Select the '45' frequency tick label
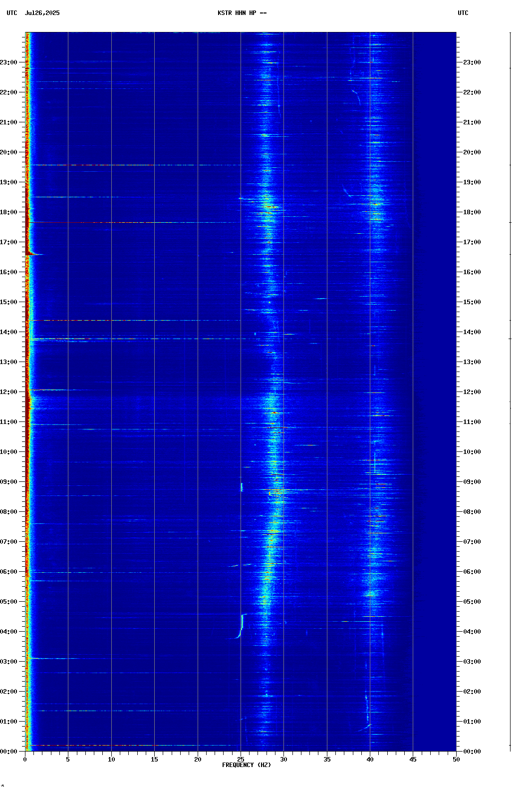Screen dimensions: 532x791 pos(413,760)
